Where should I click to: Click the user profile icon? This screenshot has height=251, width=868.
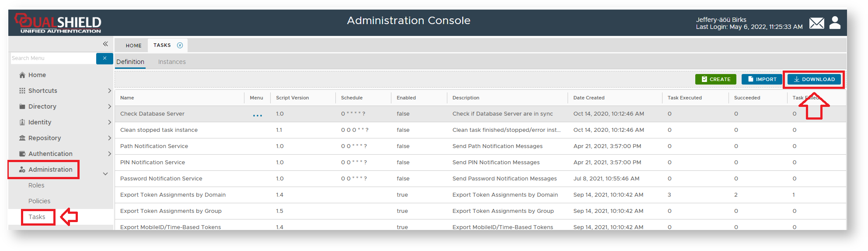coord(835,23)
